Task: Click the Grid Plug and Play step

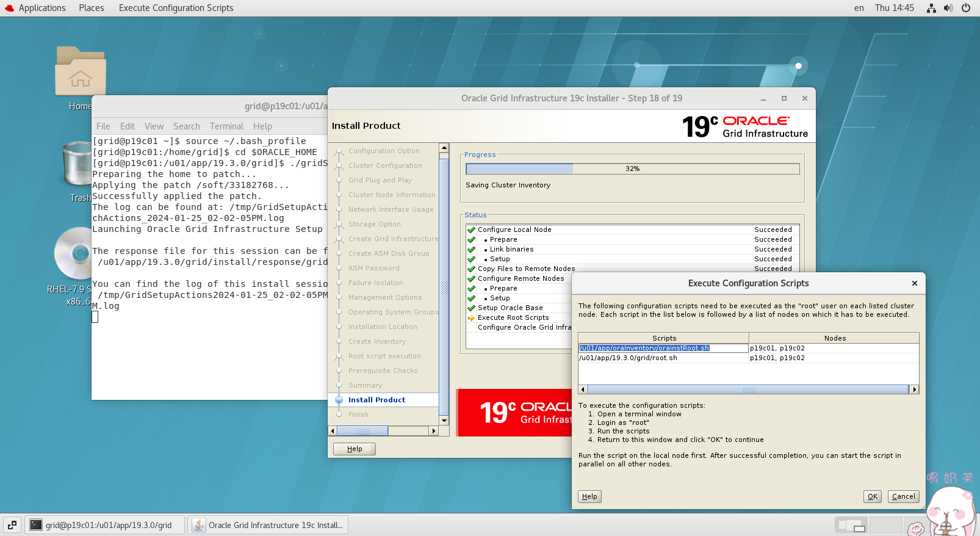Action: point(380,180)
